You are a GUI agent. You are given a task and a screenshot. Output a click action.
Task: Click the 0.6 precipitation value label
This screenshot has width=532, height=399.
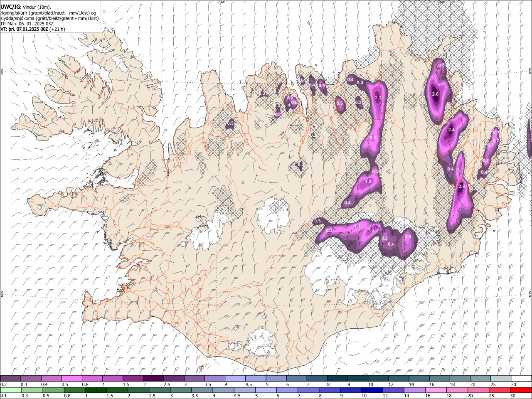(294, 103)
